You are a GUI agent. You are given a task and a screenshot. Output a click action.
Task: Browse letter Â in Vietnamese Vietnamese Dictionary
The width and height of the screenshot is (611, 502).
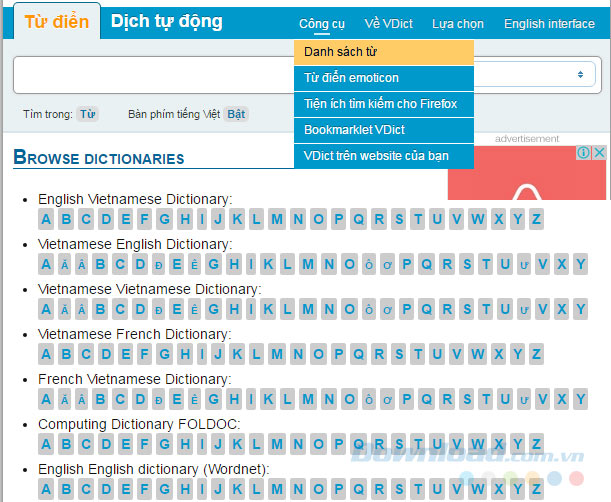click(x=82, y=309)
